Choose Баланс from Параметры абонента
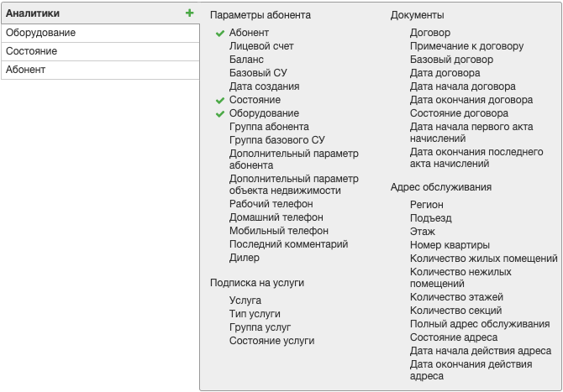This screenshot has height=392, width=563. click(246, 60)
